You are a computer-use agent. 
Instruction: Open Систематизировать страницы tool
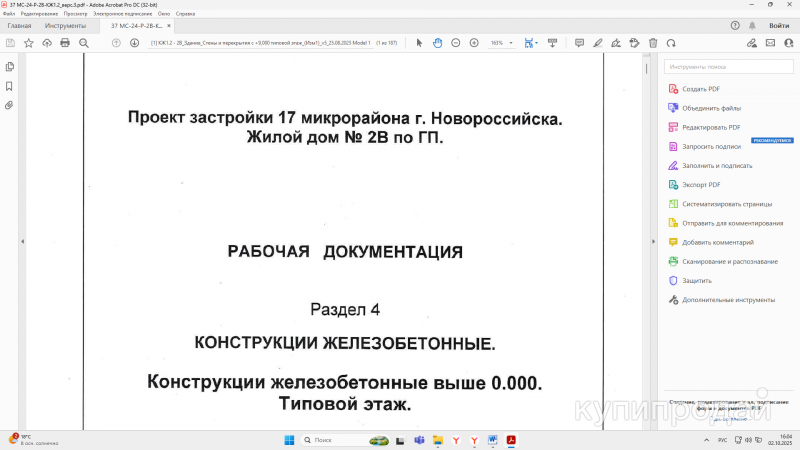point(720,204)
